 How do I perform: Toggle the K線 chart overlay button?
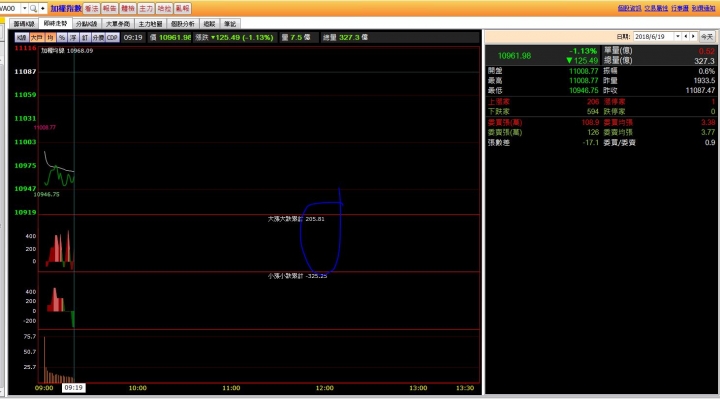point(22,38)
